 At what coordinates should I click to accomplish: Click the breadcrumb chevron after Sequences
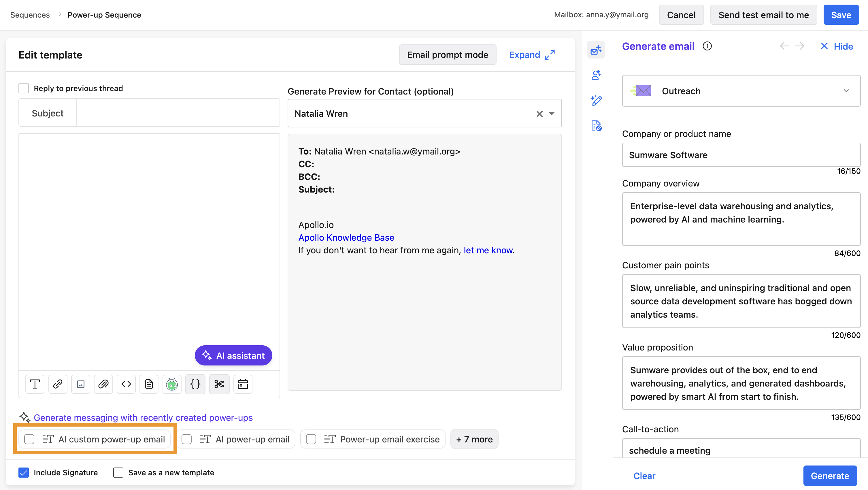(60, 14)
